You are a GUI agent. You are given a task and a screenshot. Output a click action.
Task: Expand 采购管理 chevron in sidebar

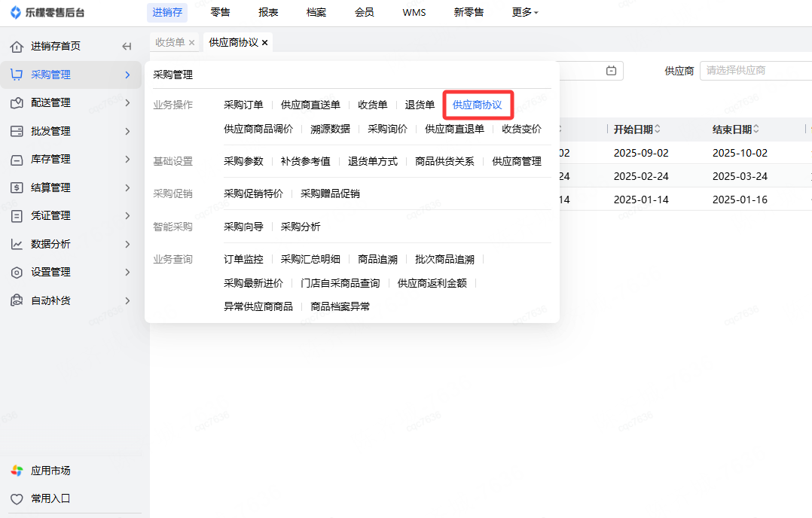click(x=127, y=75)
